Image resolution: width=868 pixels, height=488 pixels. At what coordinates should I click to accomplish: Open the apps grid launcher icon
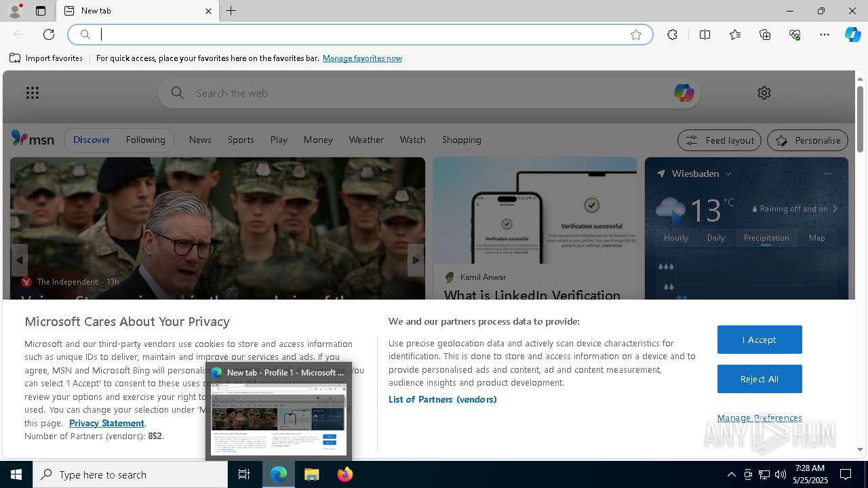click(x=33, y=93)
